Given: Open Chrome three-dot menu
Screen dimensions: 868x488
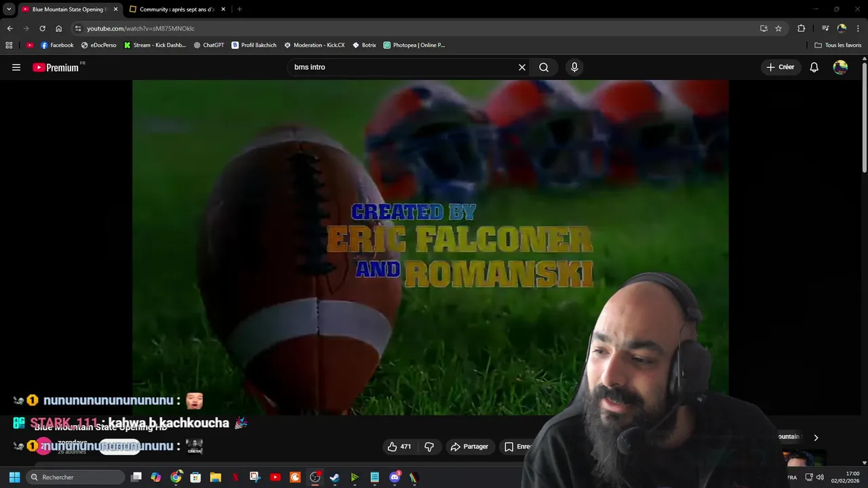Looking at the screenshot, I should 859,28.
